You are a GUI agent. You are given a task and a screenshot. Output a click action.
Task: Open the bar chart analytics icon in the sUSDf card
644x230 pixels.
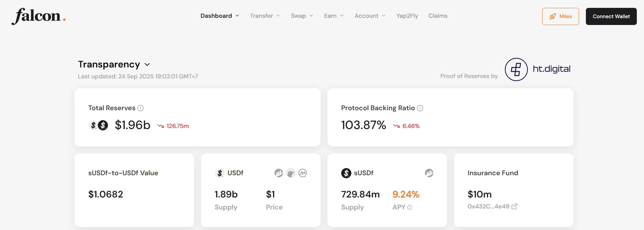click(x=429, y=173)
